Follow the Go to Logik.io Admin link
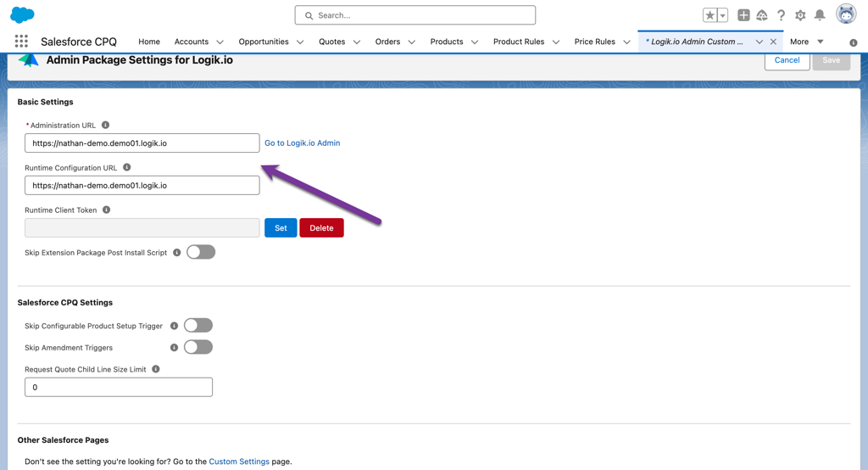 tap(303, 143)
